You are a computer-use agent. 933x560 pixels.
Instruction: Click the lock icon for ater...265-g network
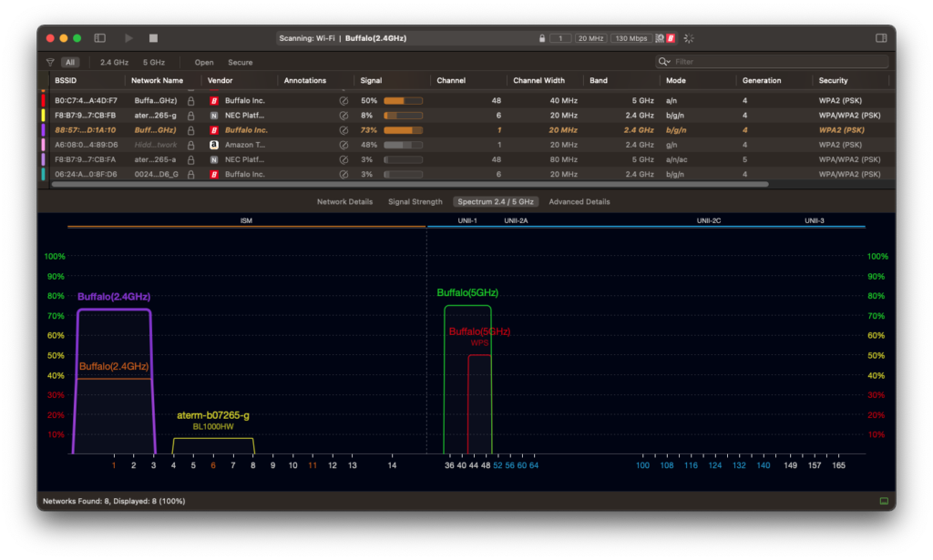coord(191,116)
